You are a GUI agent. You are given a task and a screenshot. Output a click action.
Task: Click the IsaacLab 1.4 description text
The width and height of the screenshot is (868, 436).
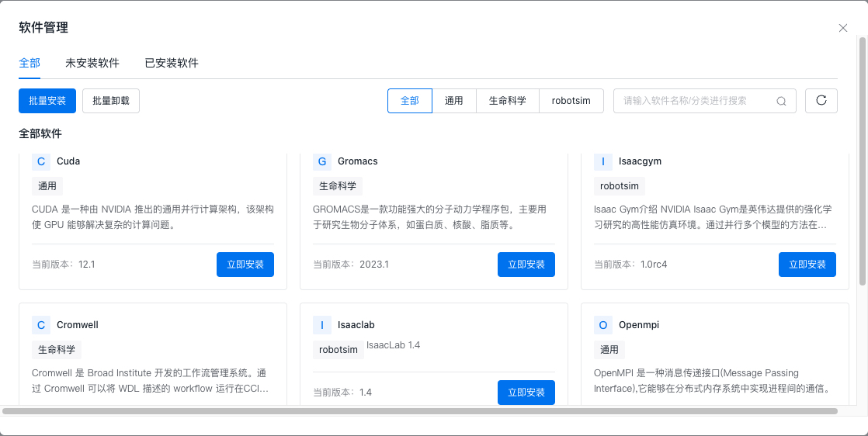coord(393,345)
